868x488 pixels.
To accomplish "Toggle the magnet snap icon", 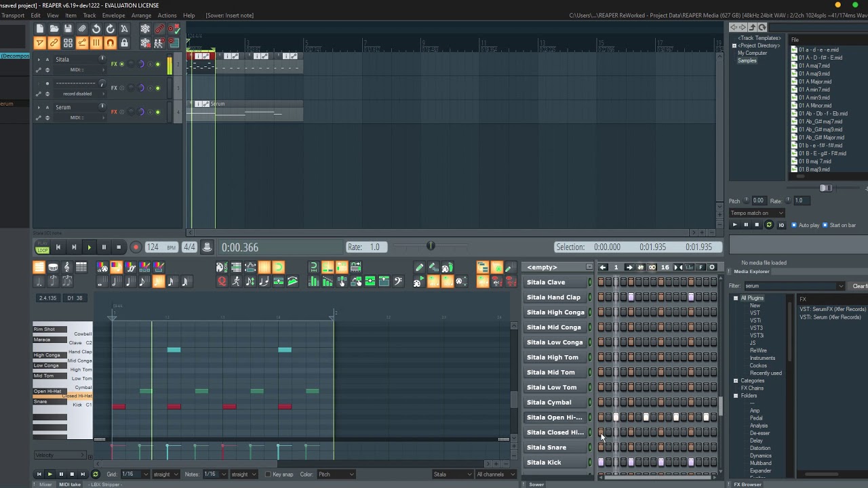I will (111, 43).
